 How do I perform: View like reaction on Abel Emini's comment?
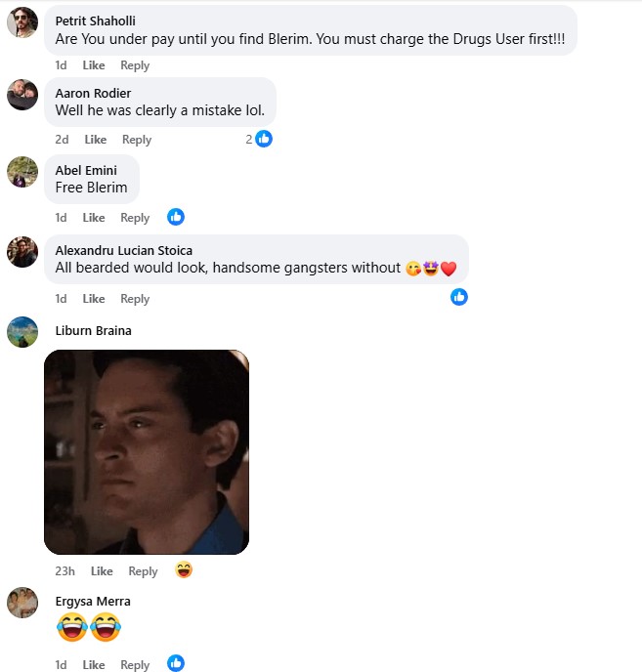(176, 217)
